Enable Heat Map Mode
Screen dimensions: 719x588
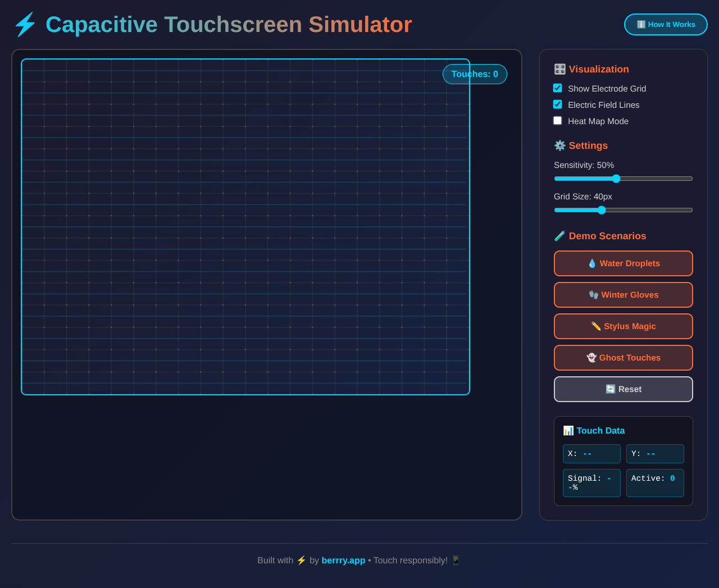557,120
